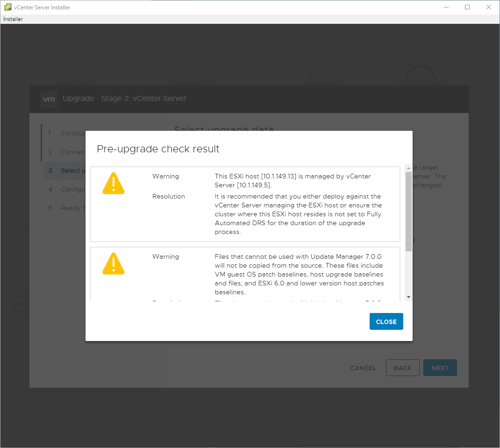The height and width of the screenshot is (448, 500).
Task: Click scrollbar up arrow in dialog
Action: tap(408, 168)
